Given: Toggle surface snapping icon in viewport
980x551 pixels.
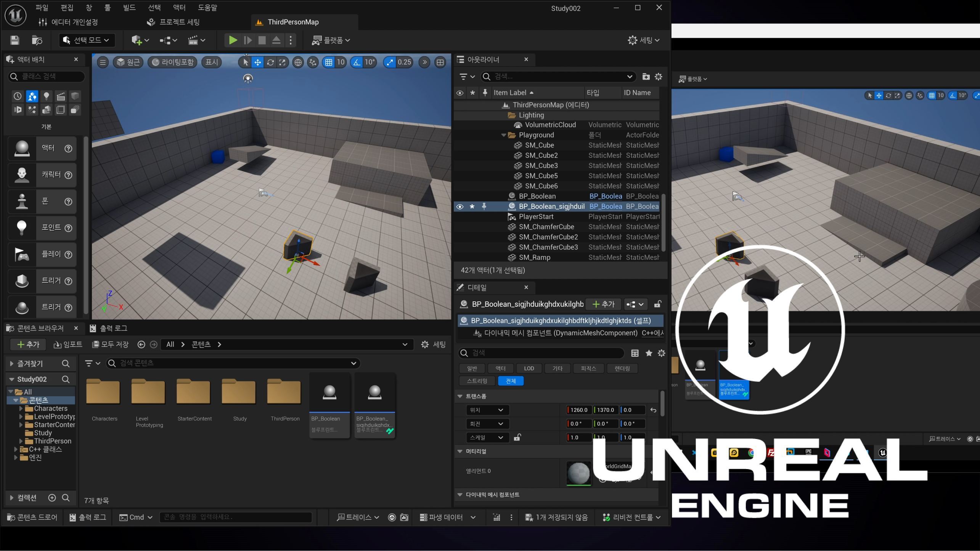Looking at the screenshot, I should (x=313, y=62).
